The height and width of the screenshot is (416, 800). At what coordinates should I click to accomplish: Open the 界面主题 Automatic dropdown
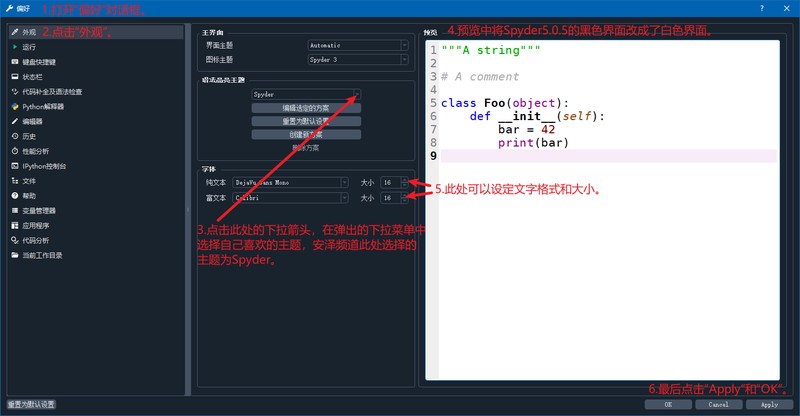358,45
